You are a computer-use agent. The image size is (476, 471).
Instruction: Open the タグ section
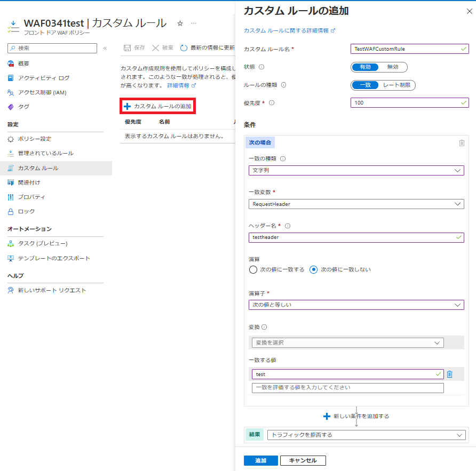24,107
